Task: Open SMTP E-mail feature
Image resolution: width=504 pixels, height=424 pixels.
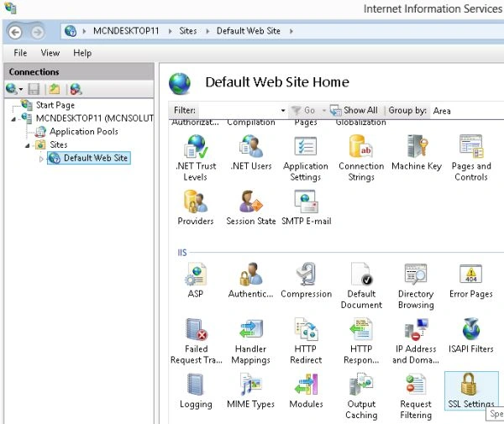Action: (307, 207)
